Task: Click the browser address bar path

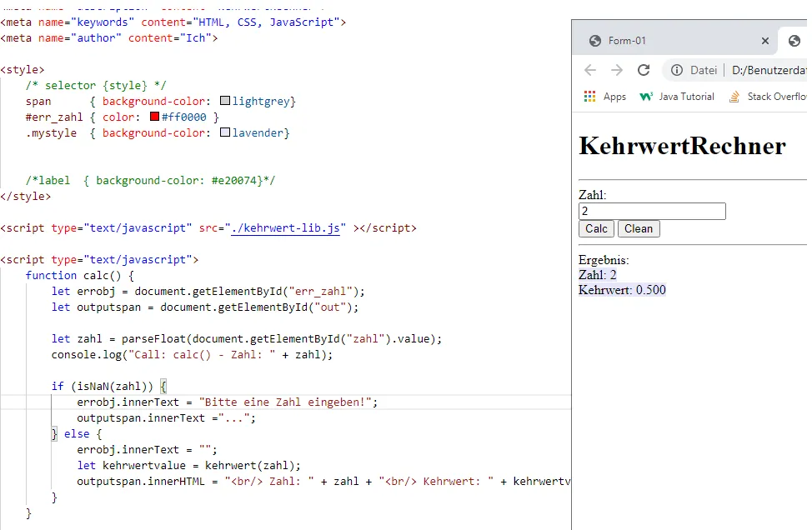Action: click(769, 70)
